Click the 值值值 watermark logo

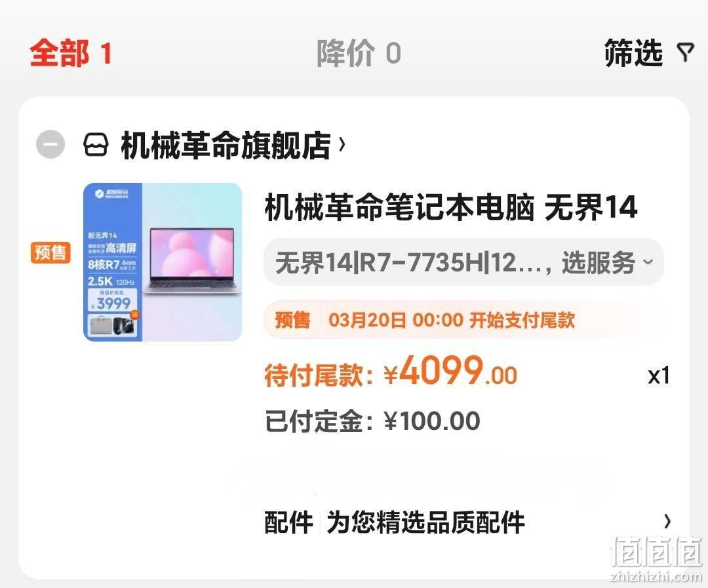(656, 559)
